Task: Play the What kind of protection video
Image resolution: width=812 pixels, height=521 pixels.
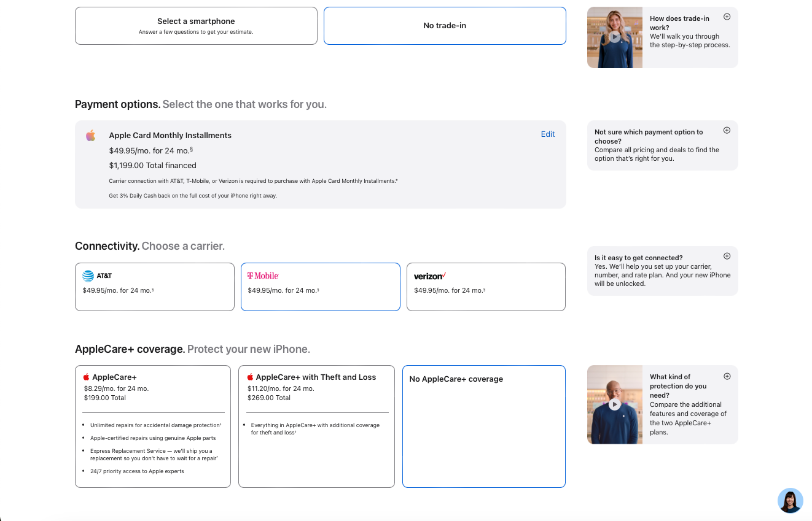Action: point(615,404)
